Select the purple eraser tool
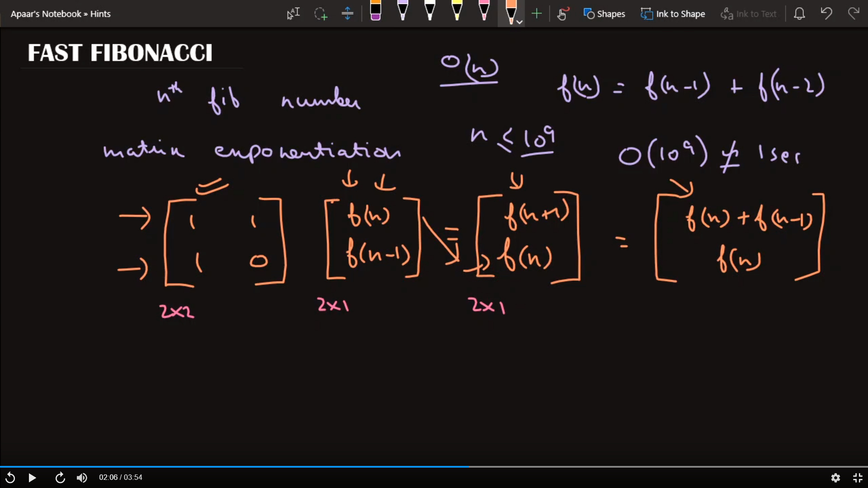The width and height of the screenshot is (868, 488). tap(375, 11)
